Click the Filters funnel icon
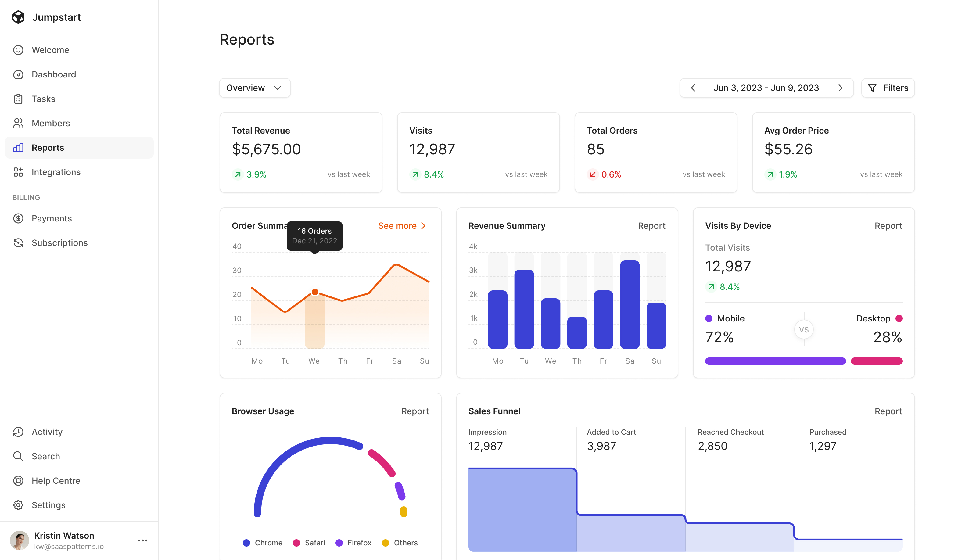976x560 pixels. click(x=872, y=88)
